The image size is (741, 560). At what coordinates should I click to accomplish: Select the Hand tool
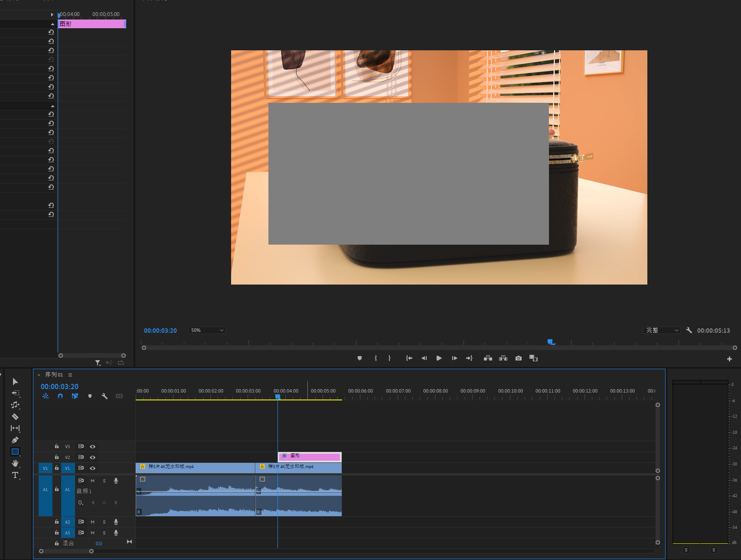pos(15,463)
